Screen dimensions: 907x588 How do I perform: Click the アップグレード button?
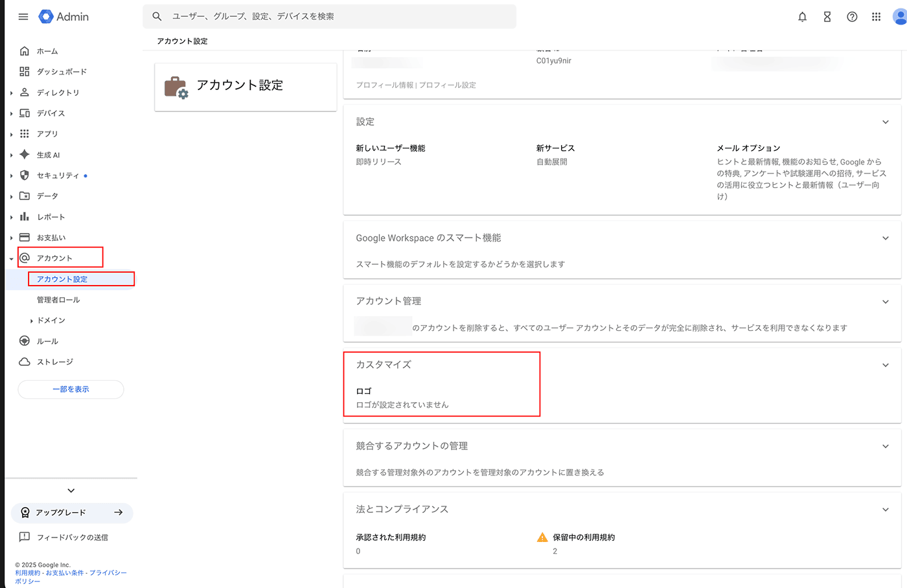72,513
